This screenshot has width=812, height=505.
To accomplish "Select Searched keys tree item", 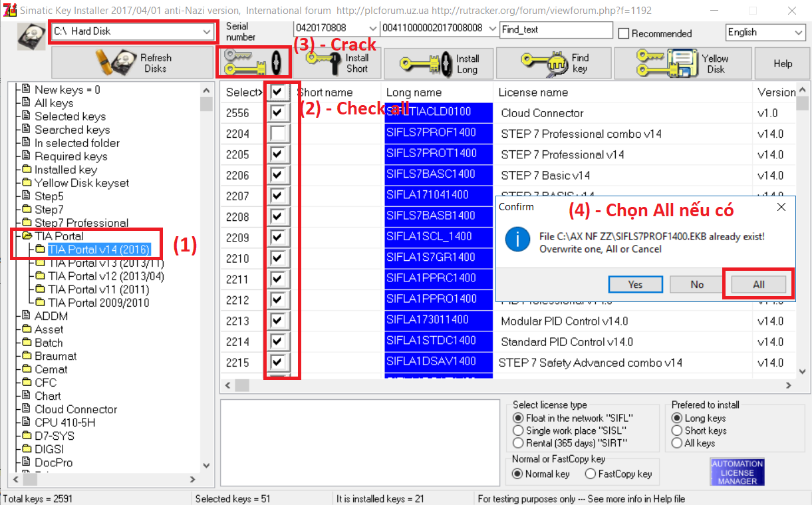I will click(x=72, y=130).
